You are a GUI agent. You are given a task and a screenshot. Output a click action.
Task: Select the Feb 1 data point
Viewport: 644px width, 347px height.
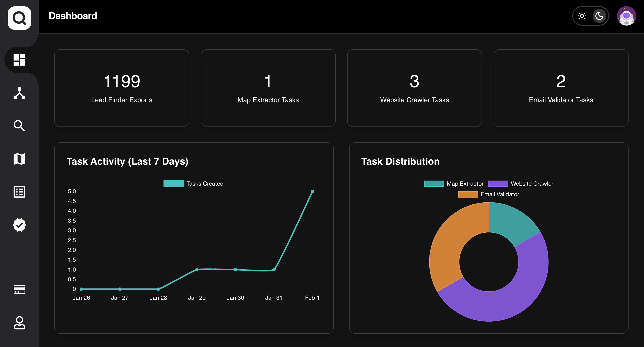click(x=313, y=191)
